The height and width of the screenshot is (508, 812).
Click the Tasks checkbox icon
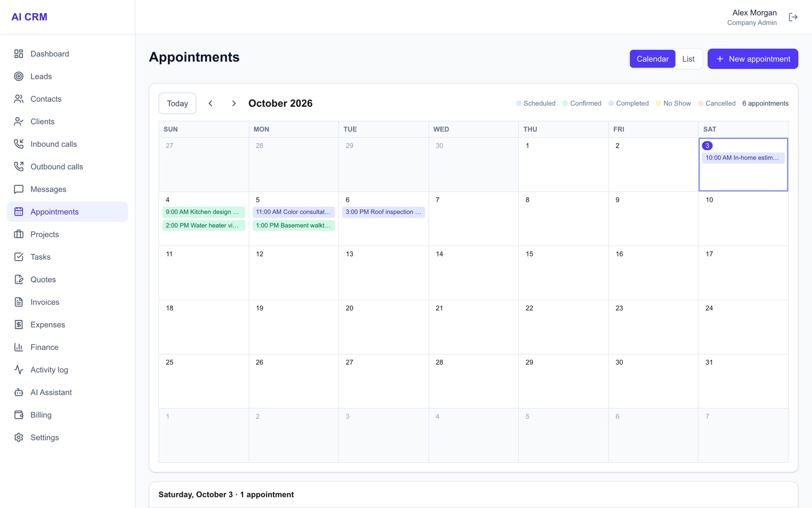pyautogui.click(x=19, y=257)
